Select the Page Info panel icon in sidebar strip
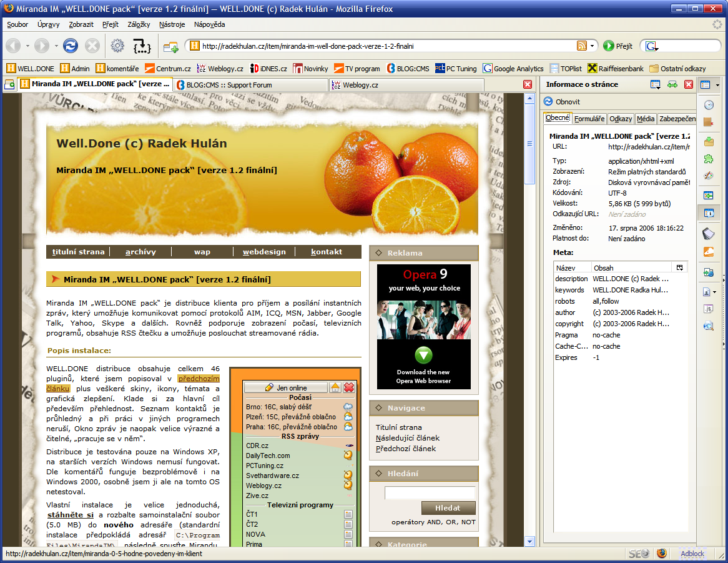Viewport: 728px width, 563px height. (x=709, y=213)
